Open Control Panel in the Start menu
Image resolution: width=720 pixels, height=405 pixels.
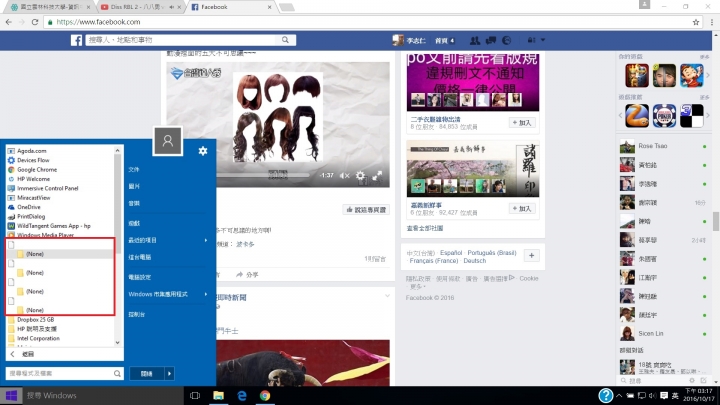137,315
